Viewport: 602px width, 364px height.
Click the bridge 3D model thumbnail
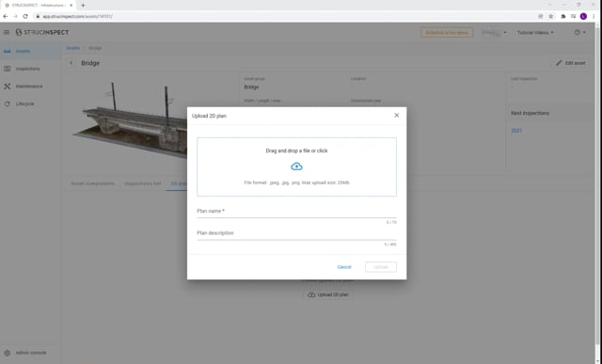(x=131, y=119)
